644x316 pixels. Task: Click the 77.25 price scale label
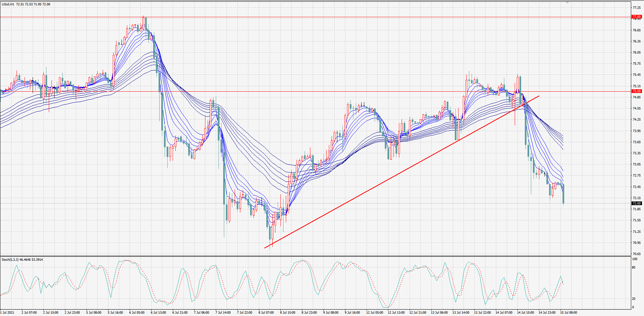(x=637, y=8)
